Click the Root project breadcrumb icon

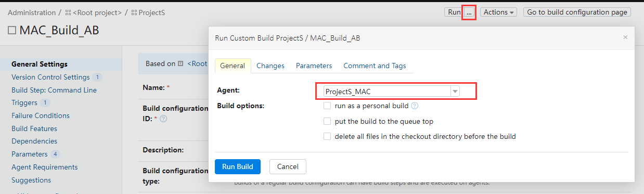click(68, 12)
